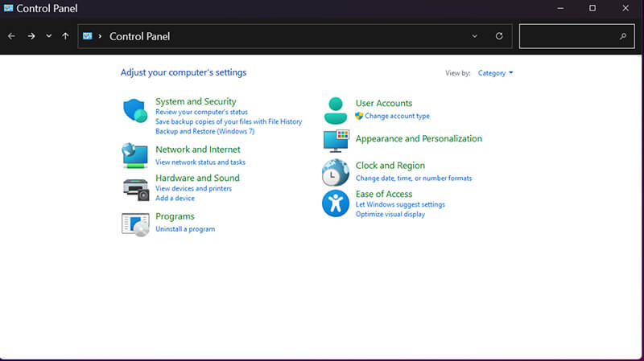
Task: Open User Accounts heading
Action: pyautogui.click(x=384, y=103)
